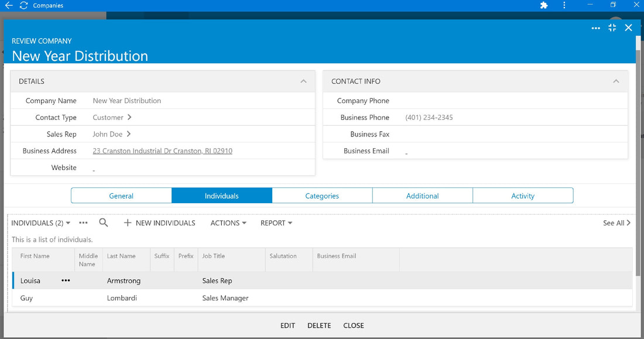Screen dimensions: 644x339
Task: Open the individuals list ellipsis menu
Action: pos(83,222)
